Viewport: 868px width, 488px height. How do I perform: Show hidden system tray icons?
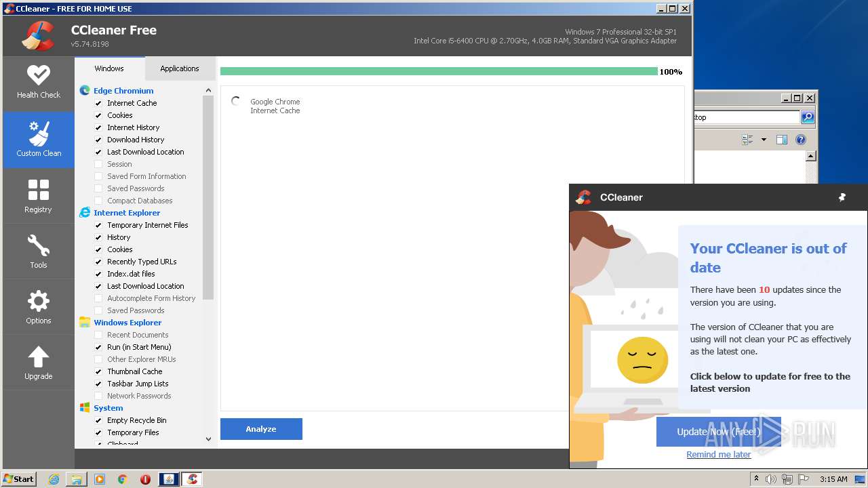click(x=757, y=479)
